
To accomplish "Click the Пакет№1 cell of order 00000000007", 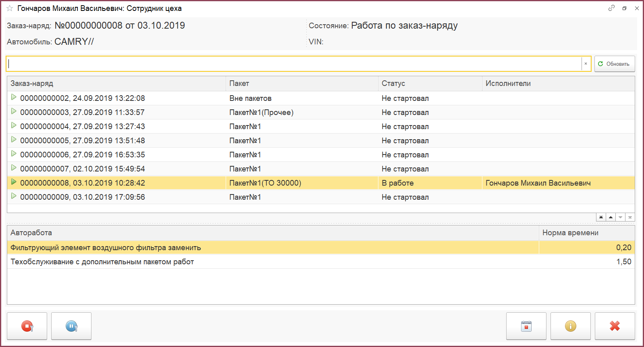I will click(x=302, y=169).
